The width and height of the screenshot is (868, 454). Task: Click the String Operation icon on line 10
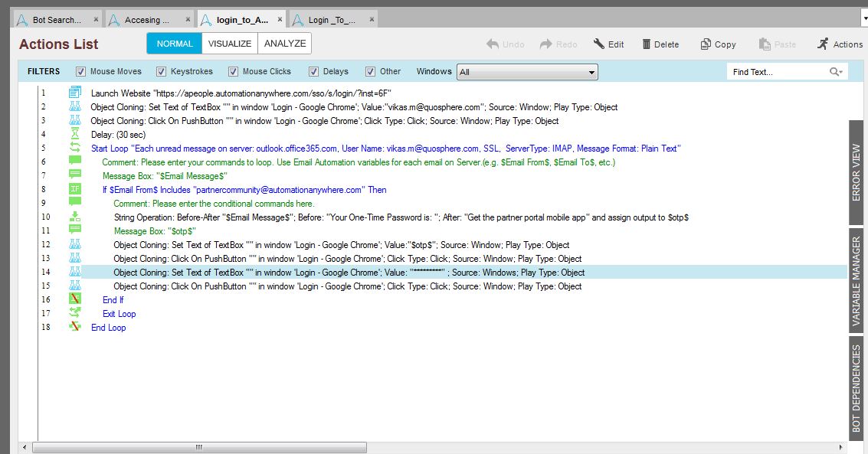(x=75, y=217)
